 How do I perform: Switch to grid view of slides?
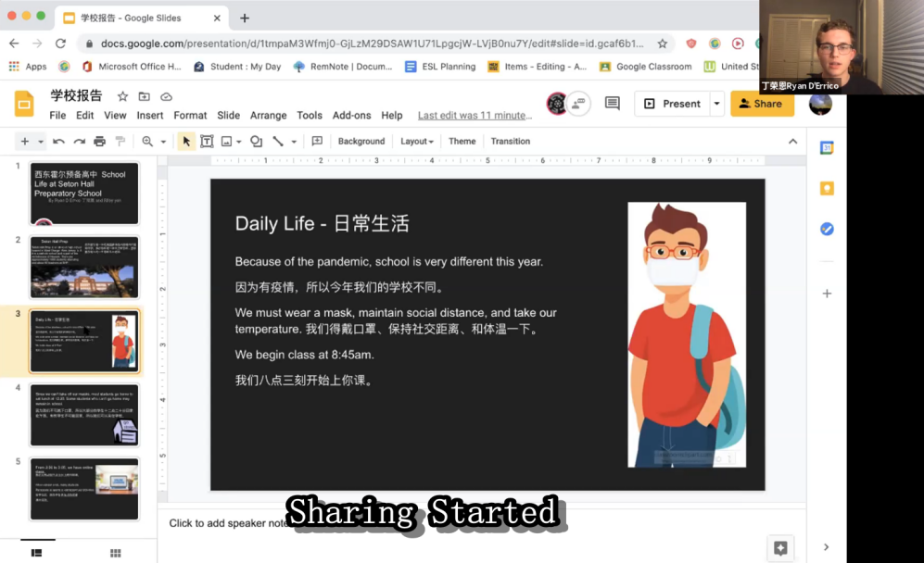(116, 553)
